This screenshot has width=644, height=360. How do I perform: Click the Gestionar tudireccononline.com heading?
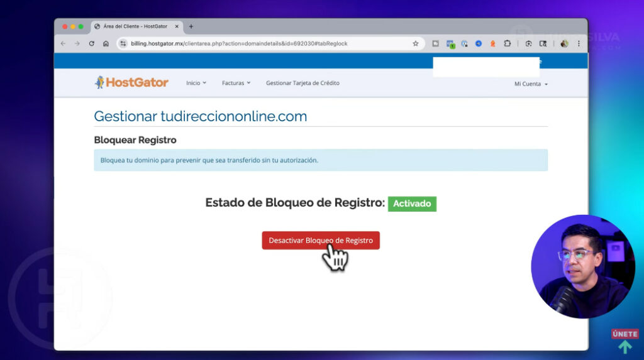[x=201, y=116]
